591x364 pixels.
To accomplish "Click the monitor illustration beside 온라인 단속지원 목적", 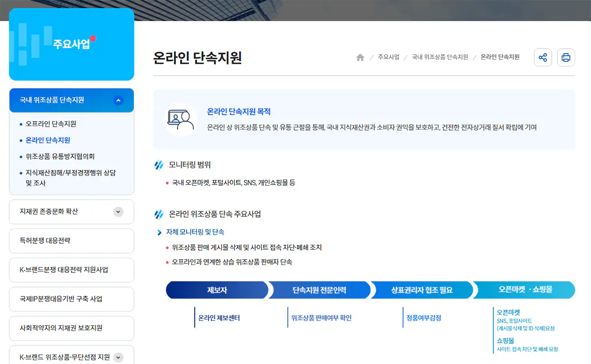I will click(181, 120).
